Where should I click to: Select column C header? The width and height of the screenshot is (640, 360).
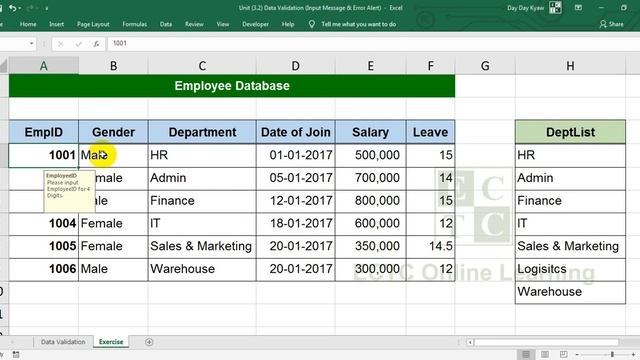coord(202,65)
